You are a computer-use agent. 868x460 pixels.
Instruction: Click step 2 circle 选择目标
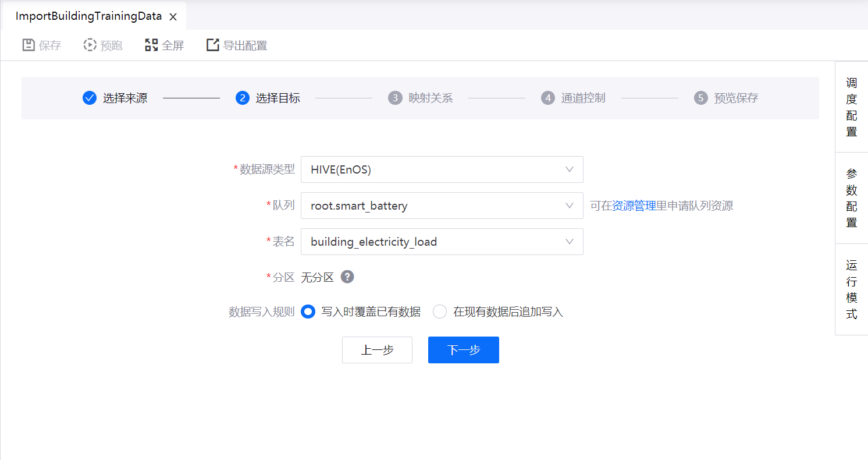[x=242, y=98]
